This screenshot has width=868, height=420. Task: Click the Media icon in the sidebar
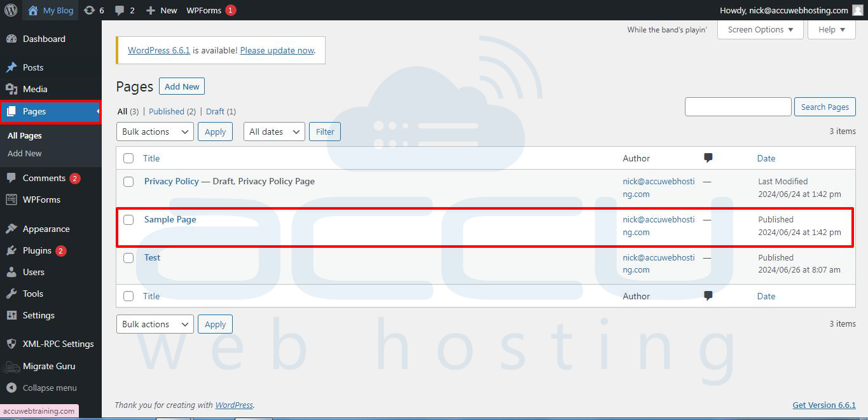tap(11, 89)
